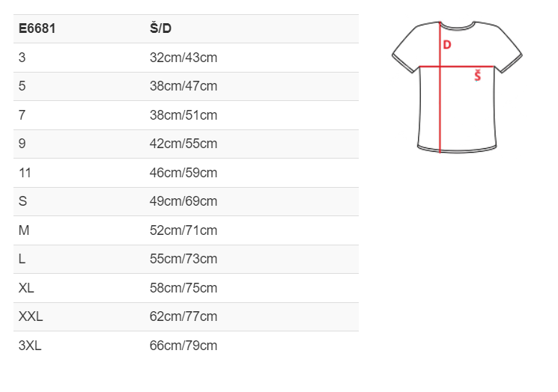Image resolution: width=558 pixels, height=392 pixels.
Task: Click size M row label
Action: (x=24, y=230)
